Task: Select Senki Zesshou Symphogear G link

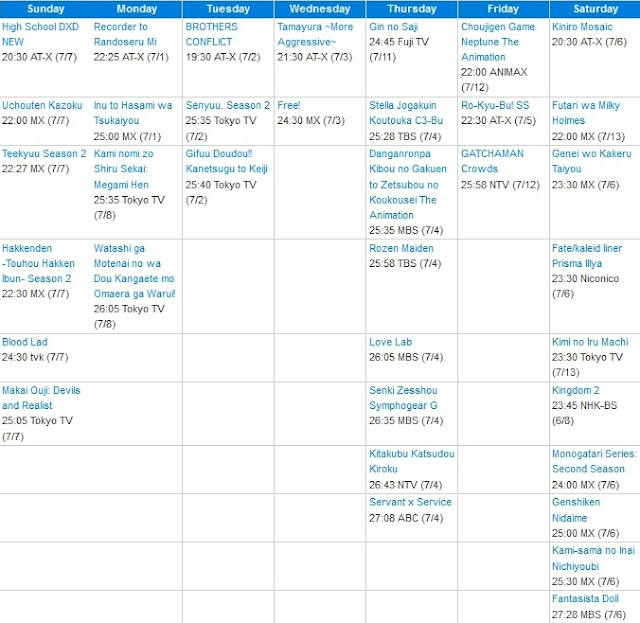Action: point(403,398)
